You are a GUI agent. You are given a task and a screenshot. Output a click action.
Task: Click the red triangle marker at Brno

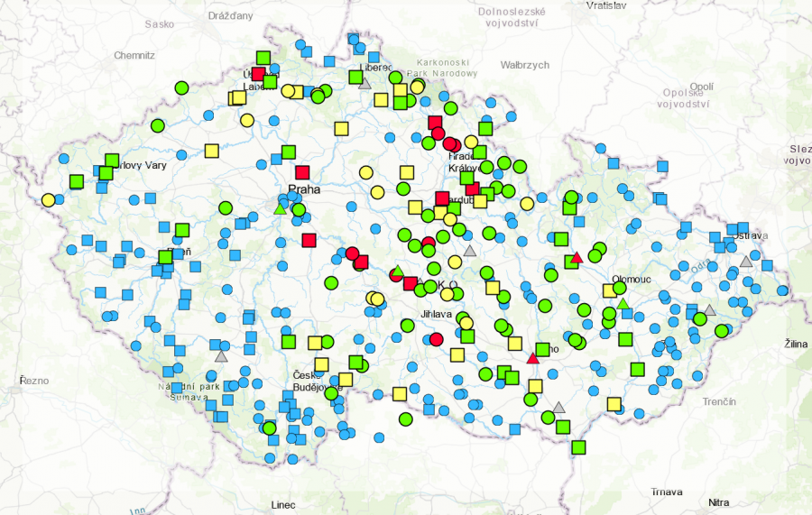click(x=532, y=358)
